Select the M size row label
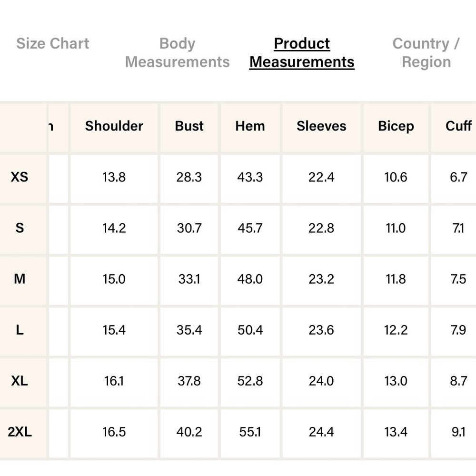Viewport: 476px width, 476px height. [x=20, y=279]
